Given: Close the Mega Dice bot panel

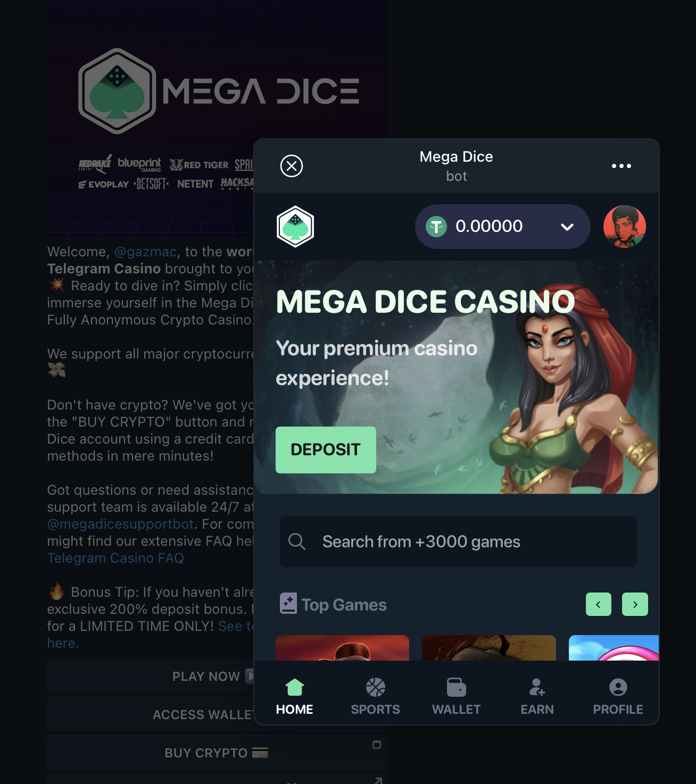Looking at the screenshot, I should pos(292,166).
